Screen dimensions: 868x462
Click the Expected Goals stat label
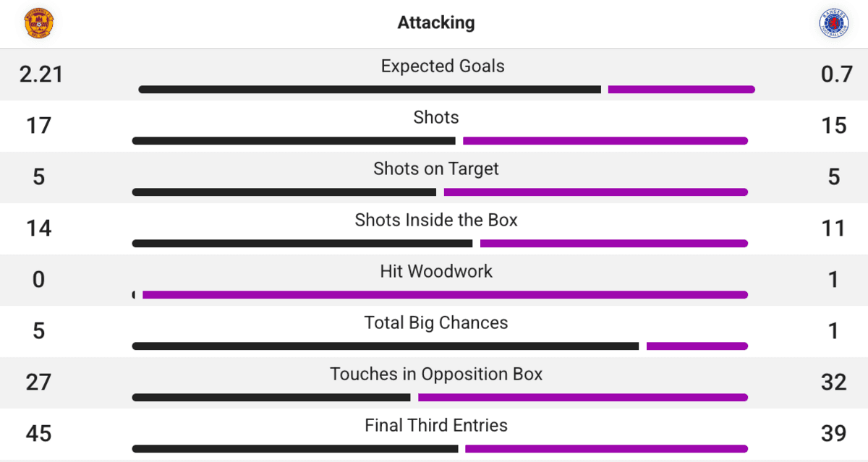[x=443, y=66]
